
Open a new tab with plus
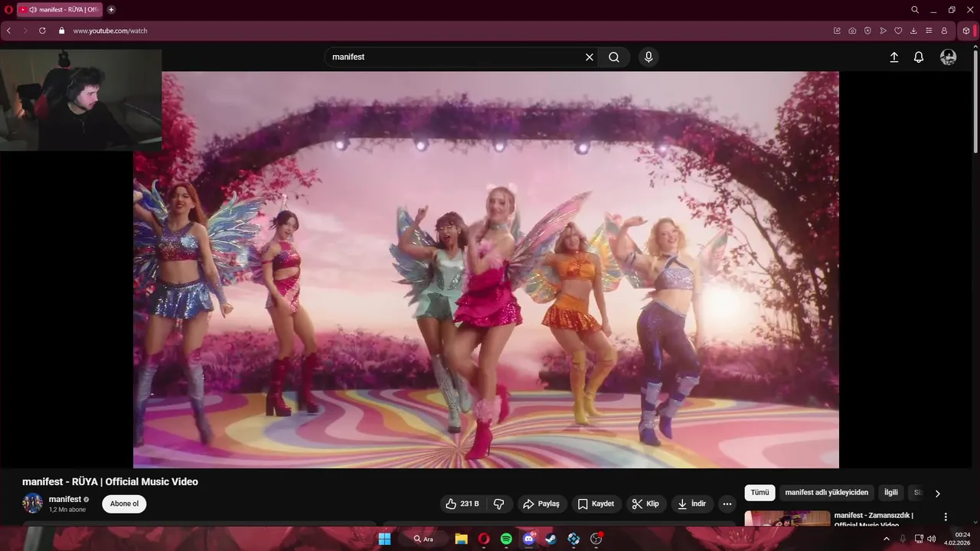coord(111,10)
